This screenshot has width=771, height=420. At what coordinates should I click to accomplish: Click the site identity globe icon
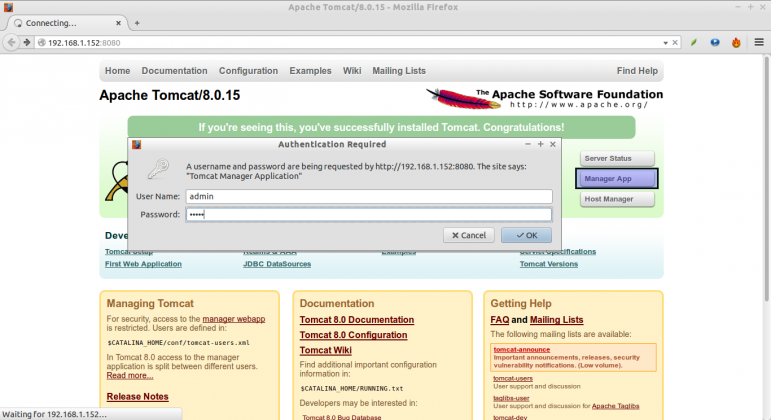(42, 43)
